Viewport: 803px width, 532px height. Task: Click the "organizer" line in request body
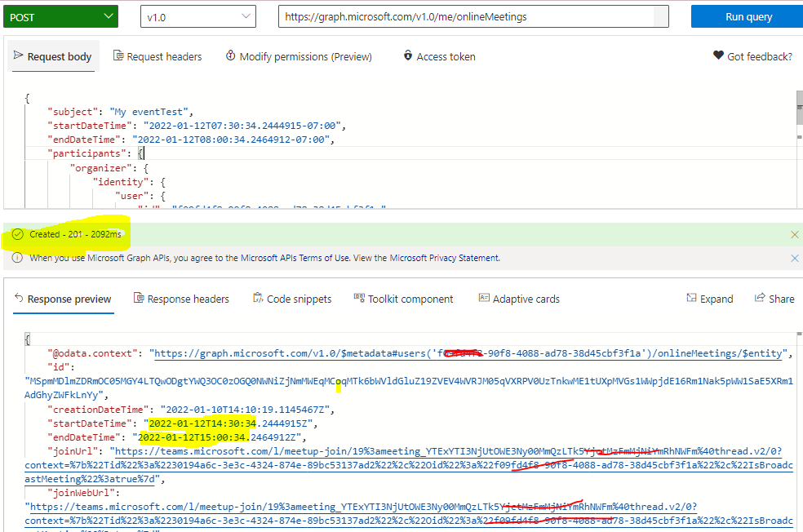point(109,168)
